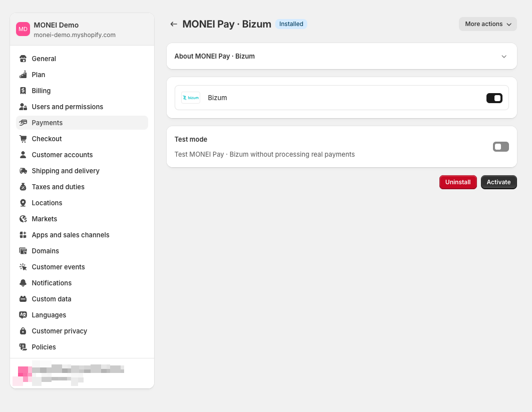Screen dimensions: 532x412
Task: Click the Custom data icon
Action: coord(23,299)
